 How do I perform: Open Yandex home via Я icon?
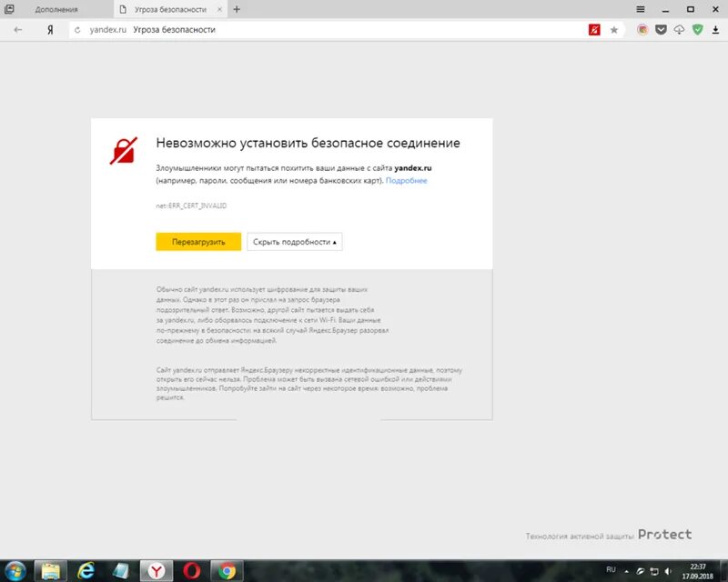point(50,30)
